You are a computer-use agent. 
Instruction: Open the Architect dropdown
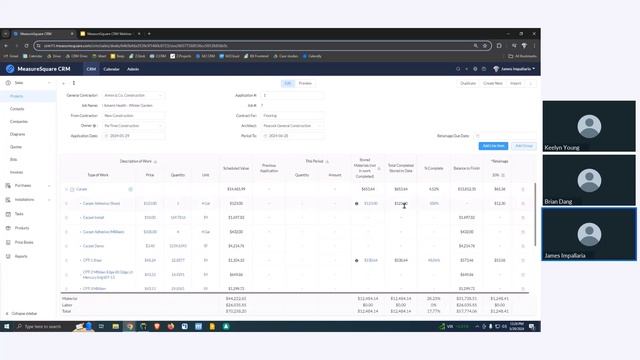tap(292, 126)
